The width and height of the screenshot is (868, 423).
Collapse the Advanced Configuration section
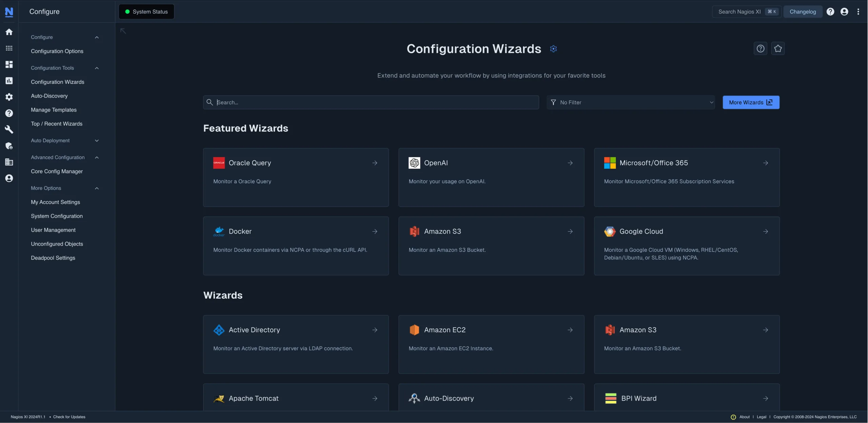point(97,157)
